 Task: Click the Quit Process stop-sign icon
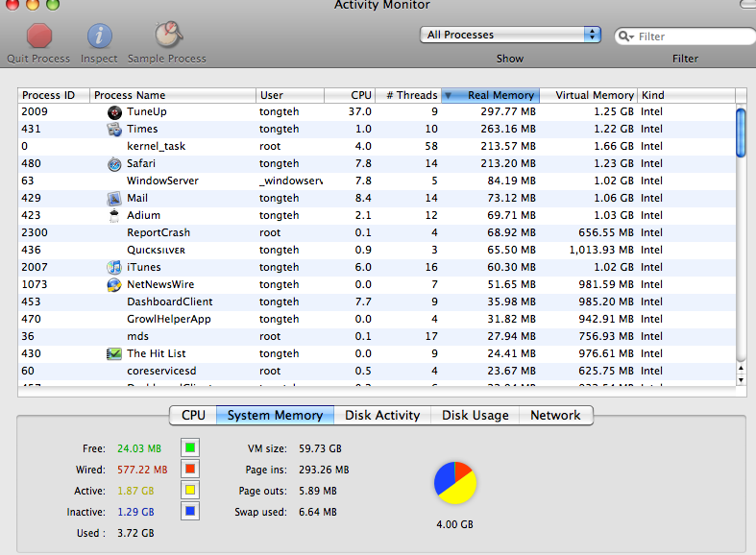click(x=39, y=36)
